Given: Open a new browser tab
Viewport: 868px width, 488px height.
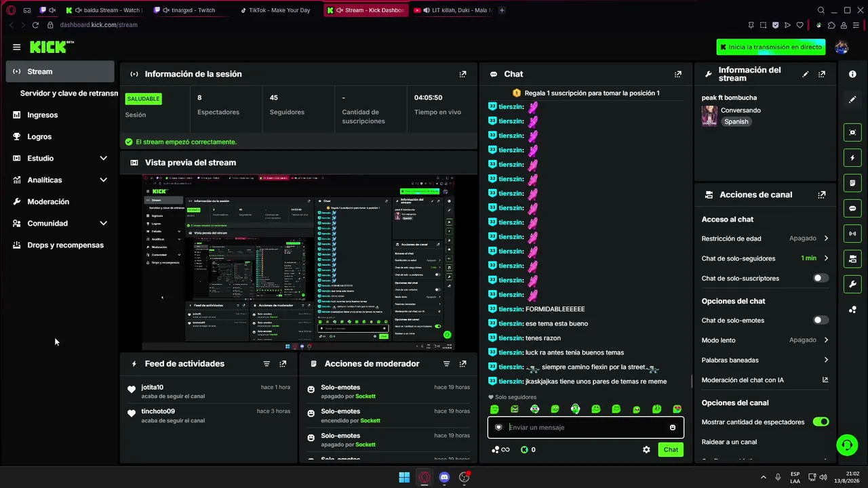Looking at the screenshot, I should point(502,10).
